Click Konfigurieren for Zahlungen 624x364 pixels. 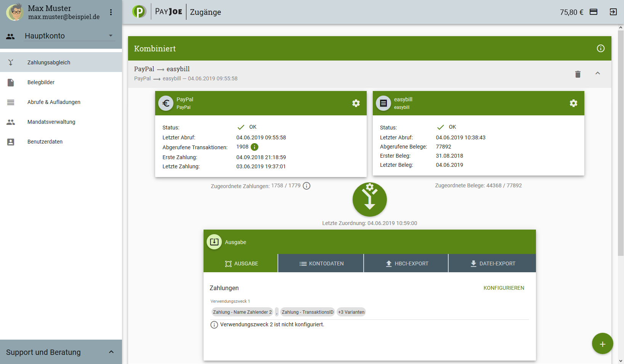tap(504, 288)
